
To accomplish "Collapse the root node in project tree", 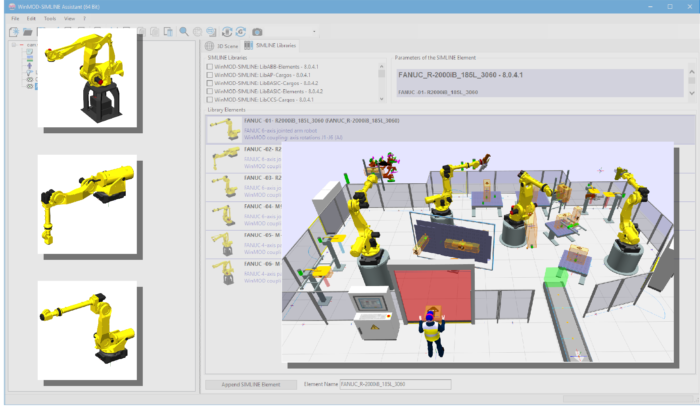I will 20,46.
